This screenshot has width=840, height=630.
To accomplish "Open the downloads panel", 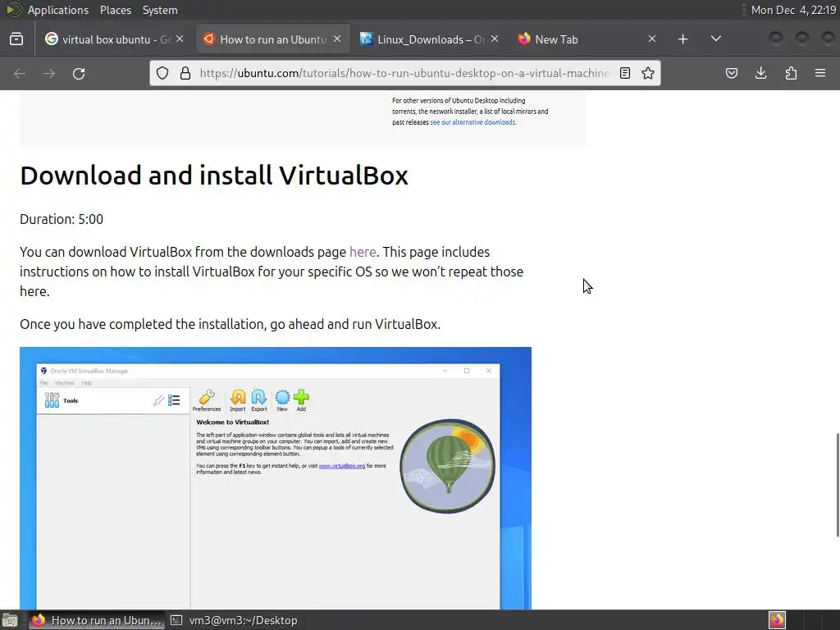I will pyautogui.click(x=760, y=73).
